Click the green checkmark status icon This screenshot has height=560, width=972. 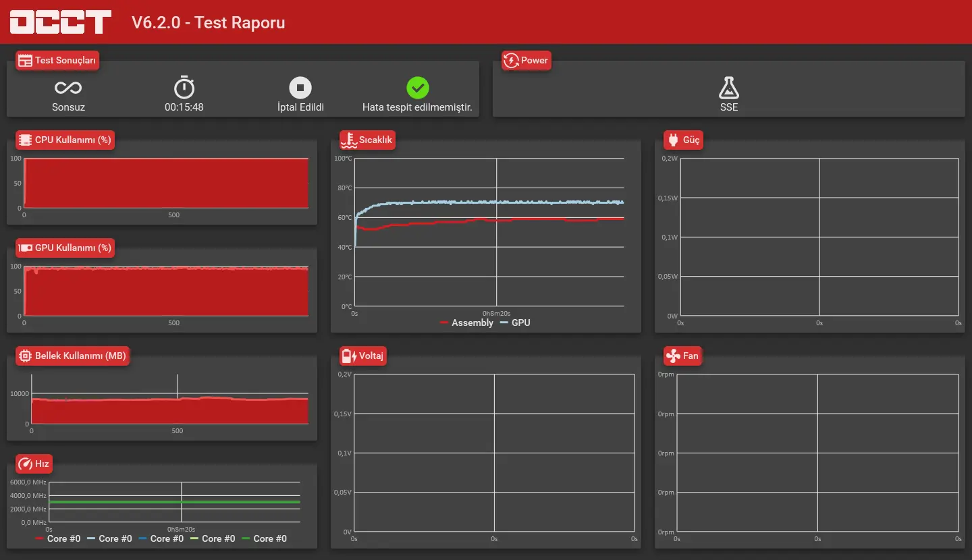[418, 88]
